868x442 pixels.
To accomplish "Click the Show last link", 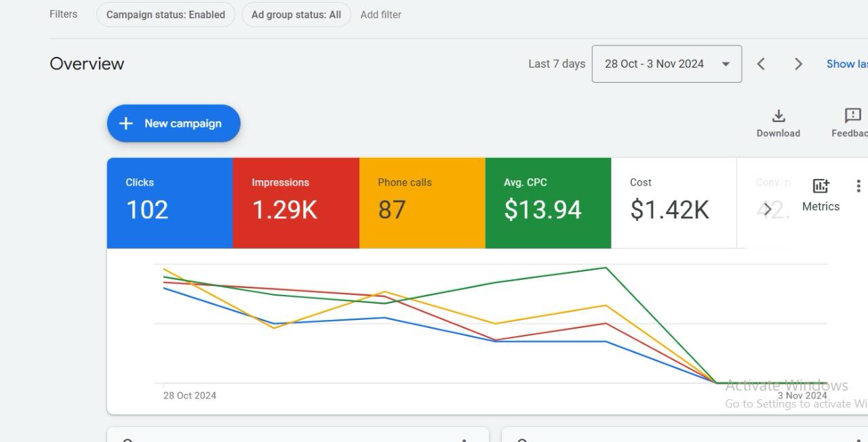I will 846,64.
